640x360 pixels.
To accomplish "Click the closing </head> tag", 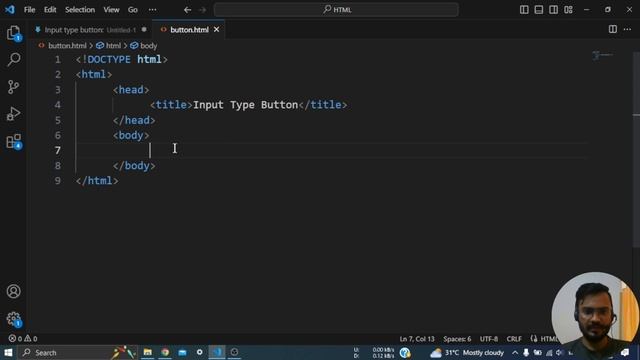I will (x=134, y=120).
